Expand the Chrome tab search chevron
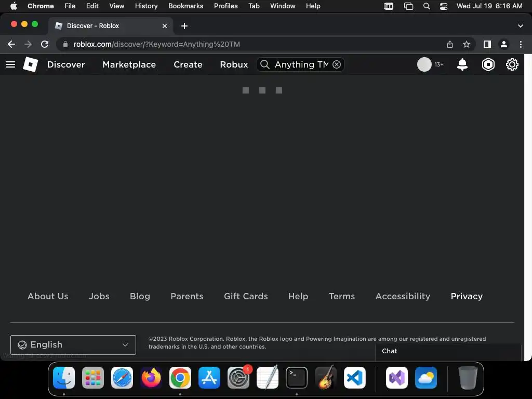Image resolution: width=532 pixels, height=399 pixels. tap(521, 26)
